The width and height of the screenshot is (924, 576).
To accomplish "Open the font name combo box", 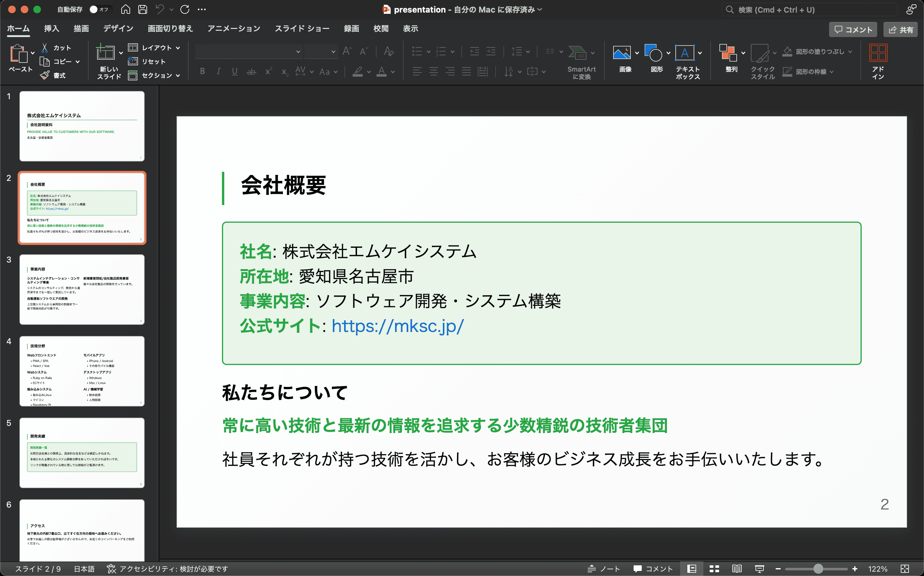I will tap(249, 52).
